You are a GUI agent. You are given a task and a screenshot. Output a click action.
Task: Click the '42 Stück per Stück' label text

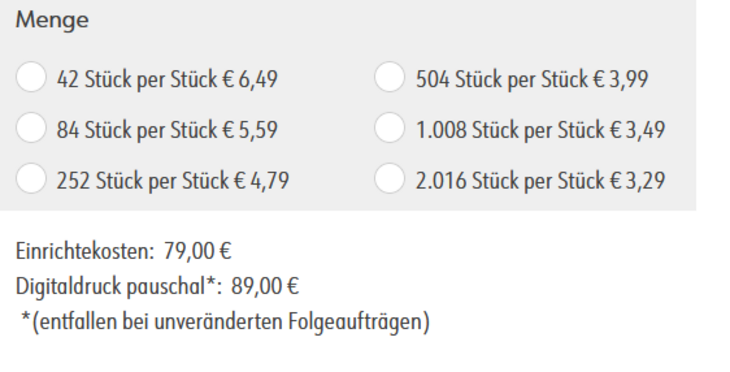tap(138, 80)
